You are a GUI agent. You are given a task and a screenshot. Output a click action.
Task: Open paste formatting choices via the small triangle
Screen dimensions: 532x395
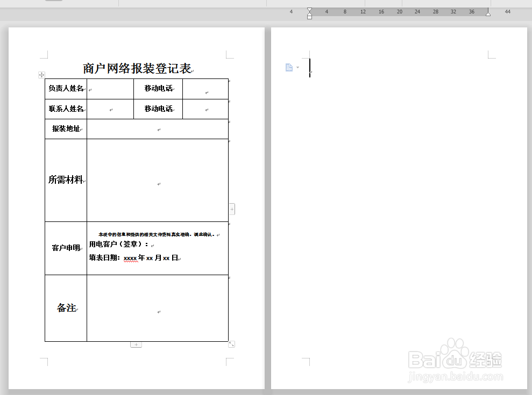coord(296,67)
